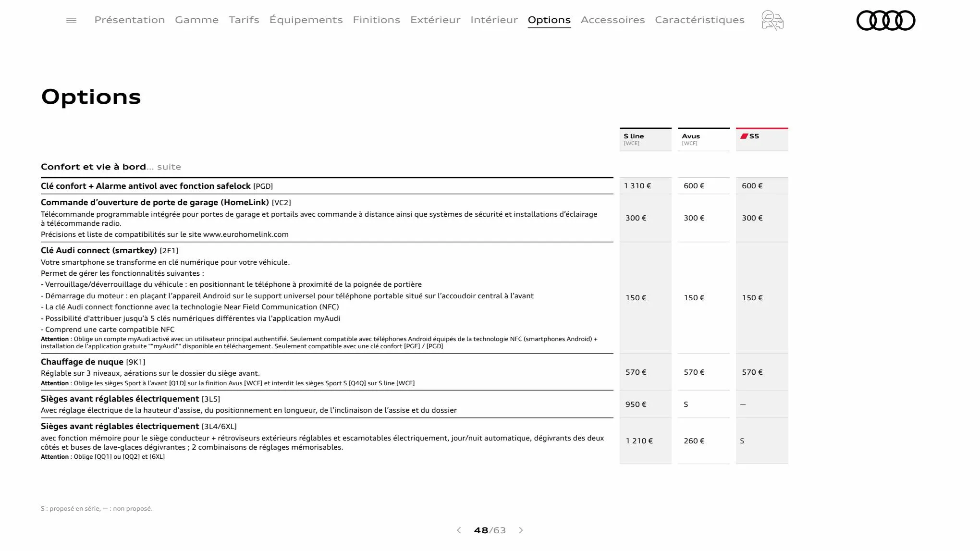980x551 pixels.
Task: Click the Audi four rings logo
Action: (x=886, y=20)
